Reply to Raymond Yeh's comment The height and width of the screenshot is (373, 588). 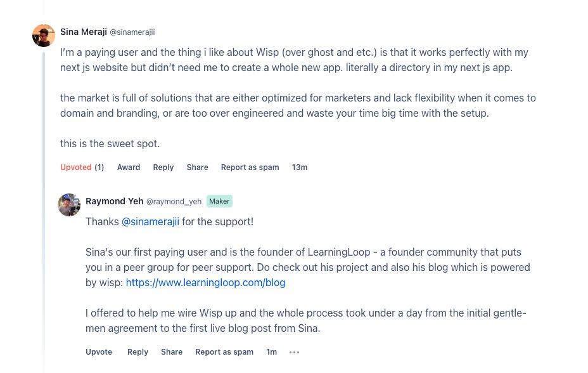(137, 352)
